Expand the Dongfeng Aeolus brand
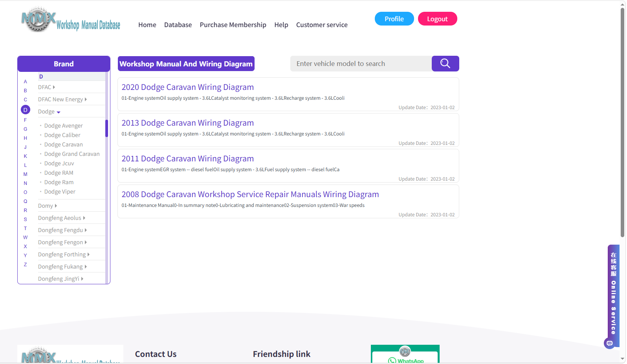This screenshot has height=364, width=627. click(x=62, y=218)
